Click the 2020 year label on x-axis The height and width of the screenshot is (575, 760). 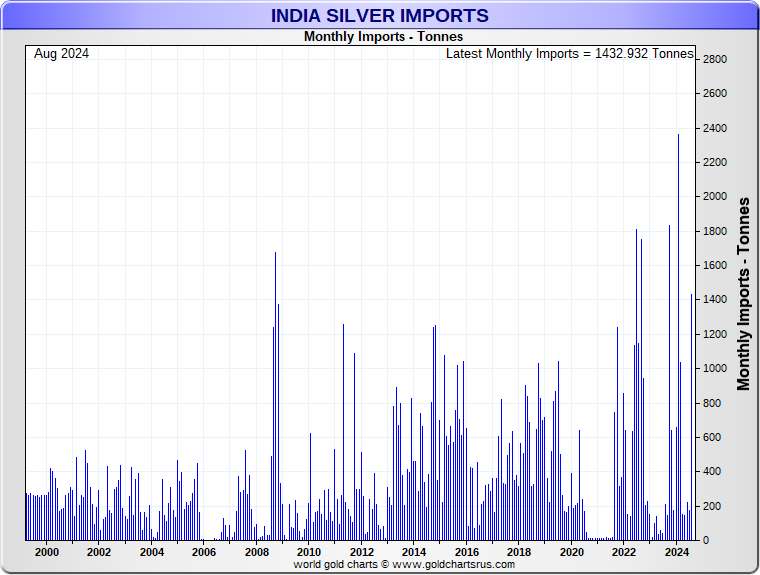pos(571,552)
